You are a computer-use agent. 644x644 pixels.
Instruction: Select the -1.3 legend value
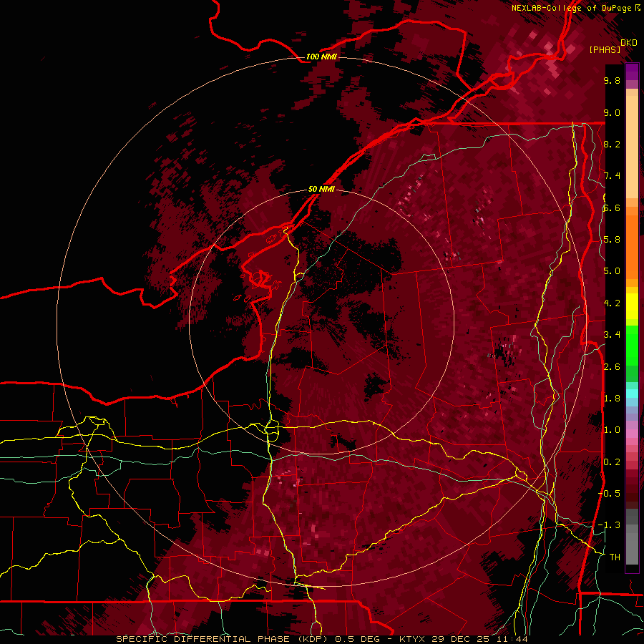(609, 525)
